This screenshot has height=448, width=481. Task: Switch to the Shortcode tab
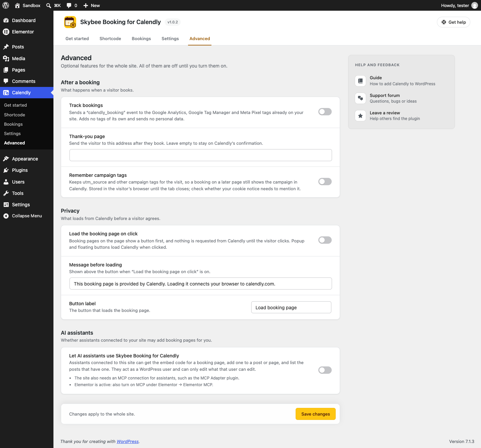coord(110,39)
